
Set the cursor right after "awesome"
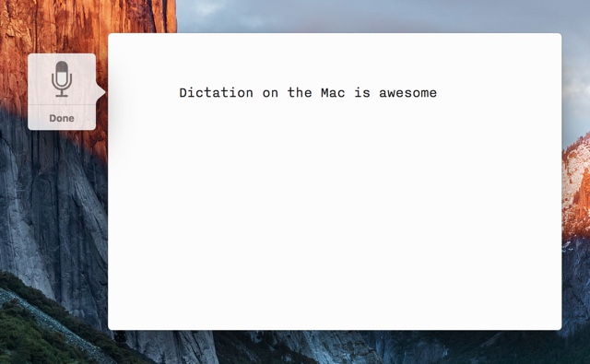coord(438,92)
